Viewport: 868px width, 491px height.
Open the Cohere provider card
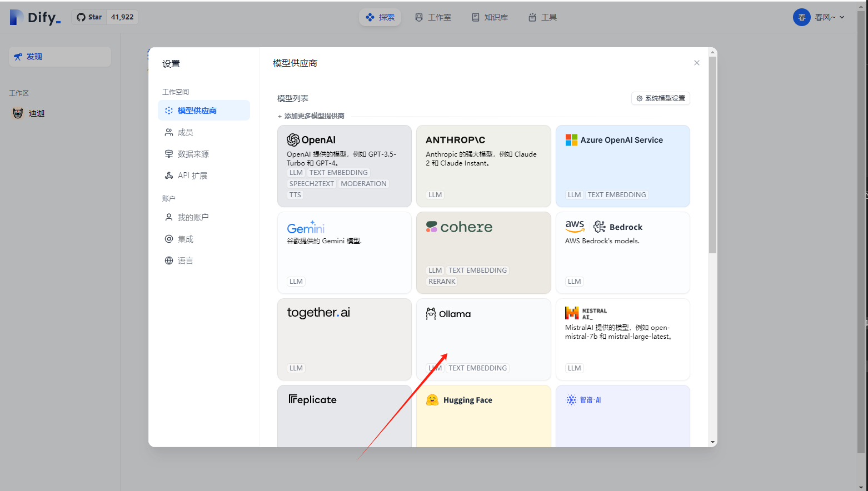click(483, 252)
